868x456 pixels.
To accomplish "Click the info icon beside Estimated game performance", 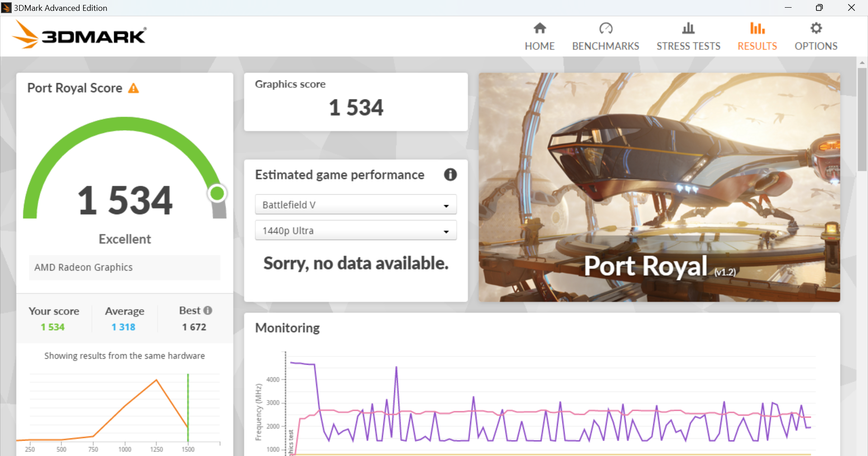I will [450, 174].
